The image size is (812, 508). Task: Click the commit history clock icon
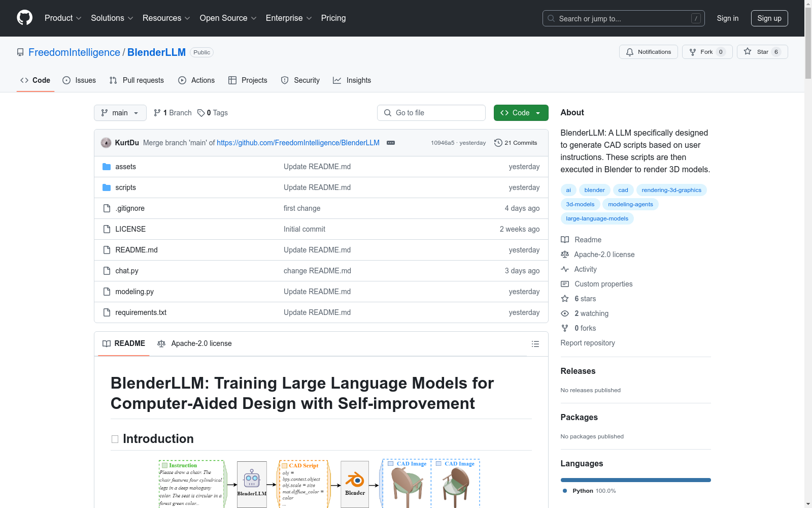tap(498, 143)
